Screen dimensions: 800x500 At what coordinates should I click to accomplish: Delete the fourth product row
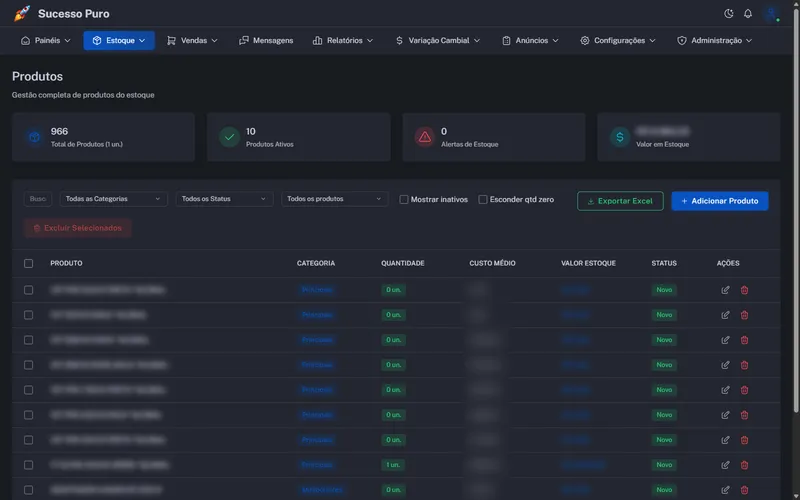coord(744,365)
